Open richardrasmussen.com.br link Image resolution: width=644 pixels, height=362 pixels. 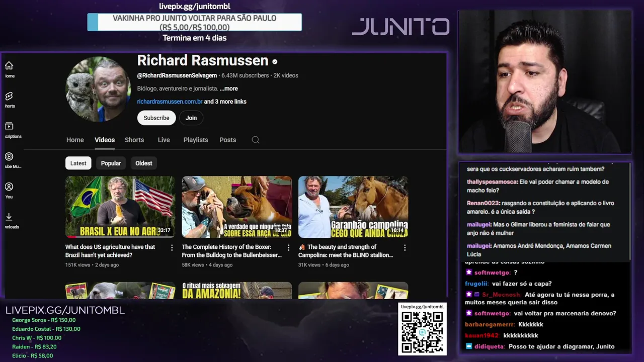click(170, 102)
